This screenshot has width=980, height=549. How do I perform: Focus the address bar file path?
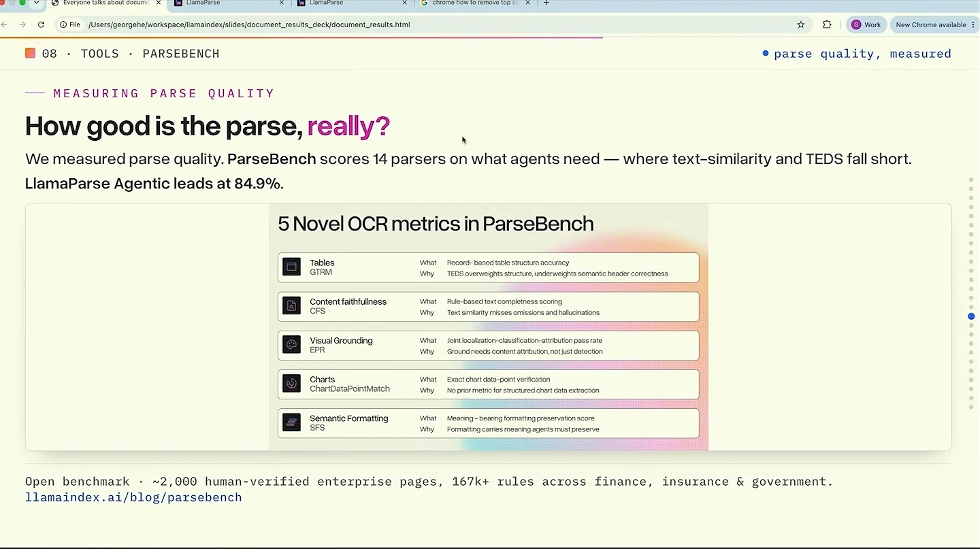pyautogui.click(x=249, y=24)
